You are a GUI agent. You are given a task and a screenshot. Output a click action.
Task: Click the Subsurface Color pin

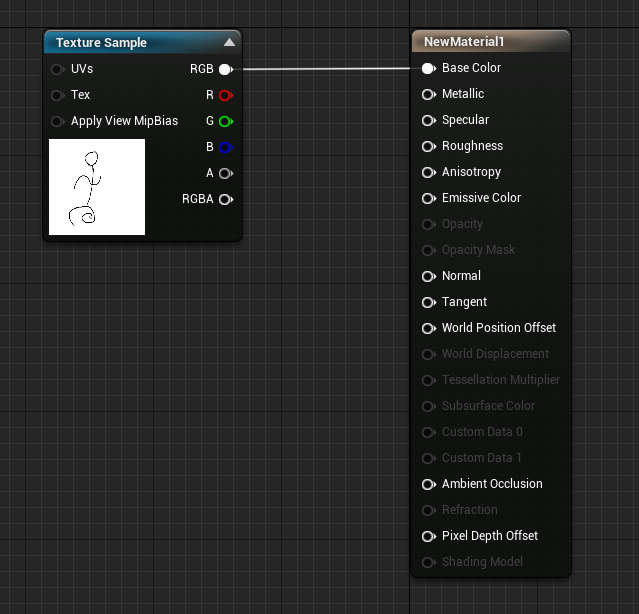click(428, 406)
